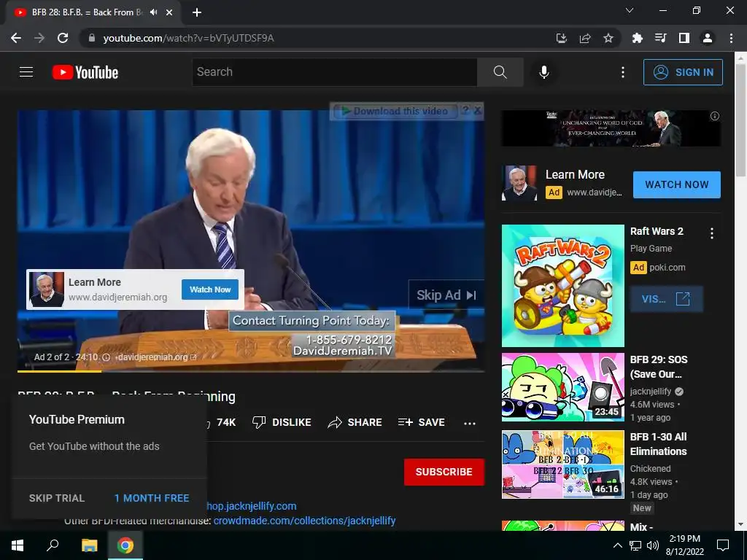Click Download this video button
The width and height of the screenshot is (747, 560).
(395, 111)
